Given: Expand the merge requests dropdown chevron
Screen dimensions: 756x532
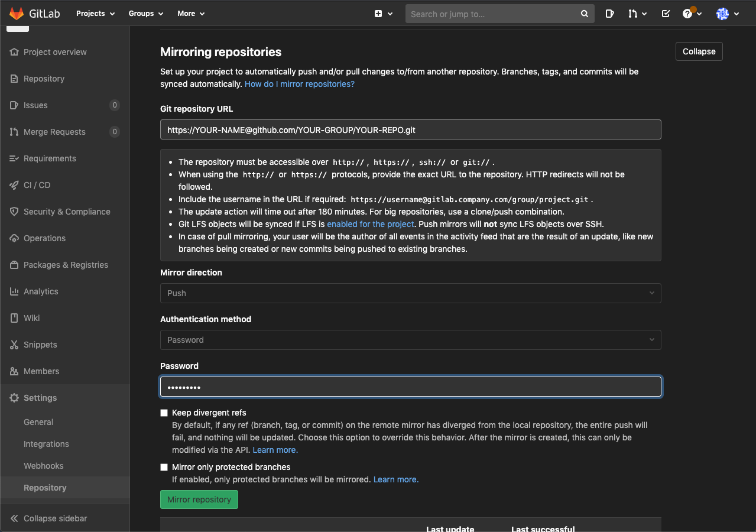Looking at the screenshot, I should (x=644, y=14).
